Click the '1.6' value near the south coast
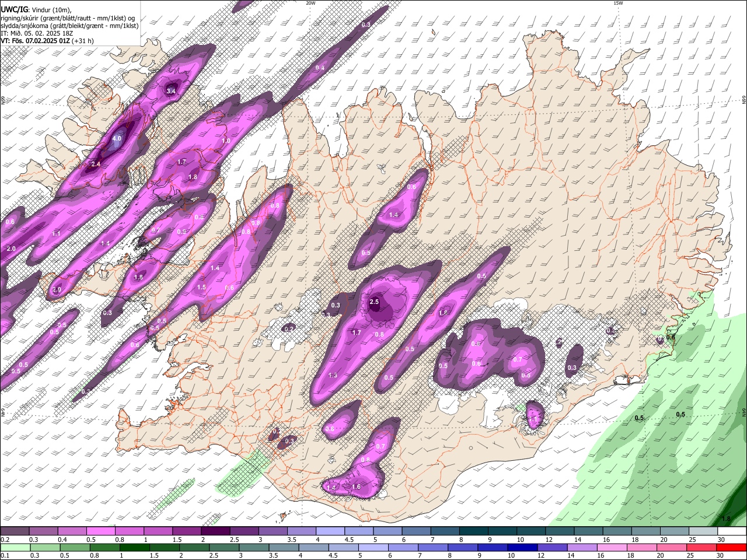 point(357,487)
